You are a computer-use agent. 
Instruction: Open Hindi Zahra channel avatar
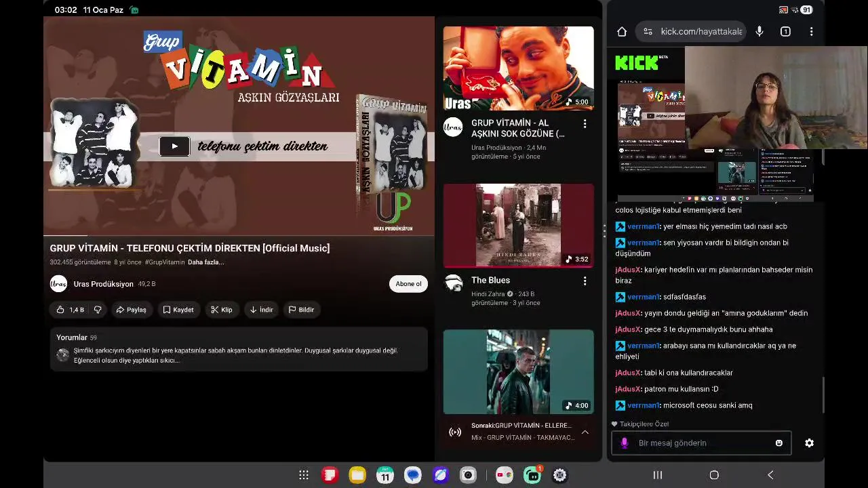(x=453, y=283)
